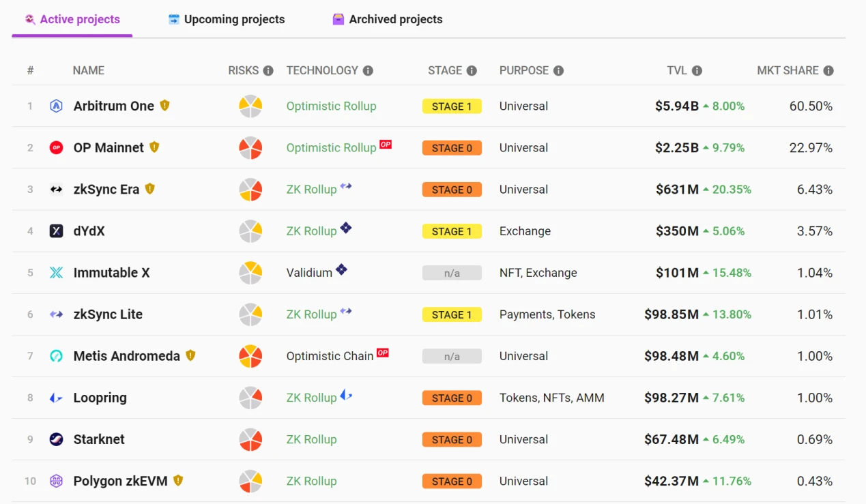Click the Immutable X logo icon
The height and width of the screenshot is (504, 866).
57,273
